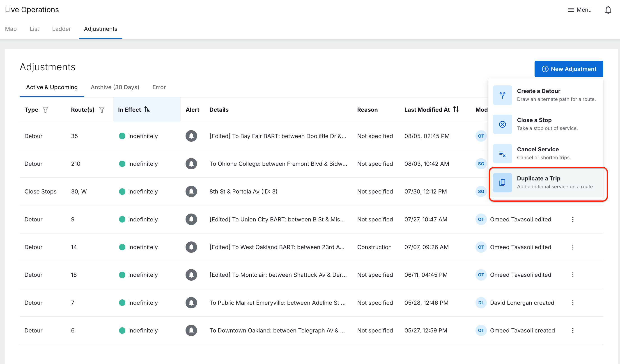Open the Public Market Emeryville detour details

pos(278,303)
